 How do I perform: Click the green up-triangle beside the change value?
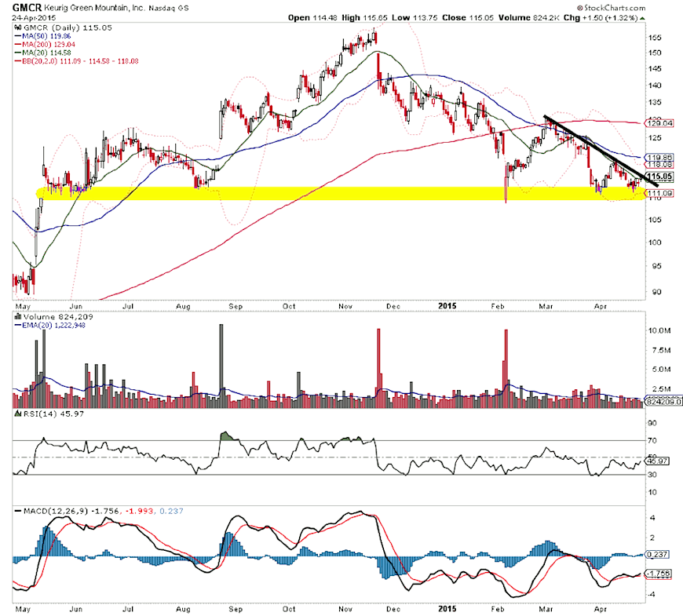tap(642, 18)
